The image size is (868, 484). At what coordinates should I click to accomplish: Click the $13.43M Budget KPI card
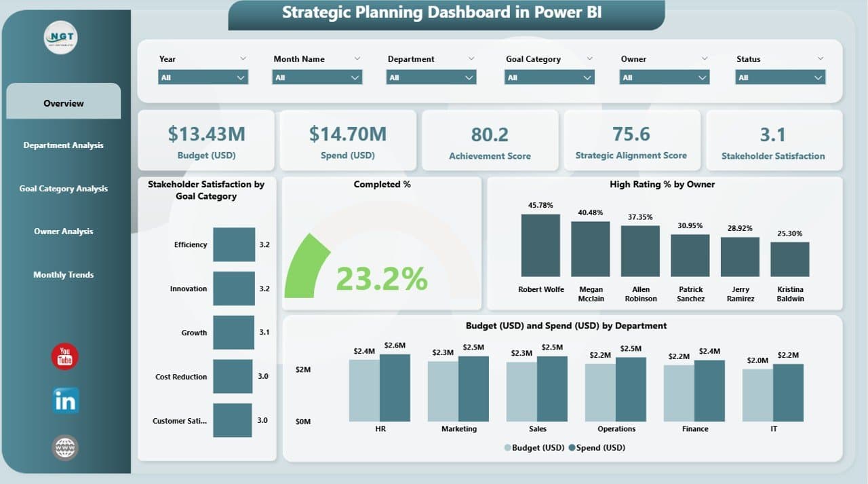206,140
